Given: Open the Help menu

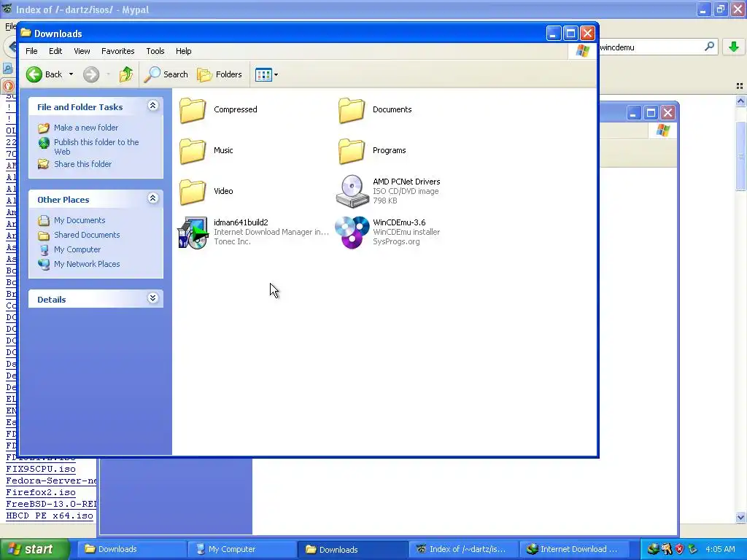Looking at the screenshot, I should click(183, 51).
